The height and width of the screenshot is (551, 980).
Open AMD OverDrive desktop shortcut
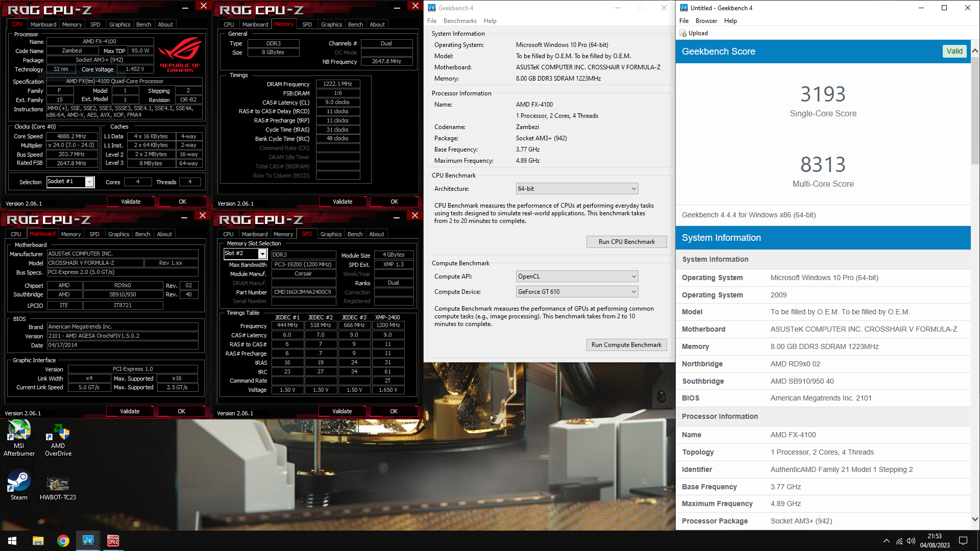[x=58, y=439]
